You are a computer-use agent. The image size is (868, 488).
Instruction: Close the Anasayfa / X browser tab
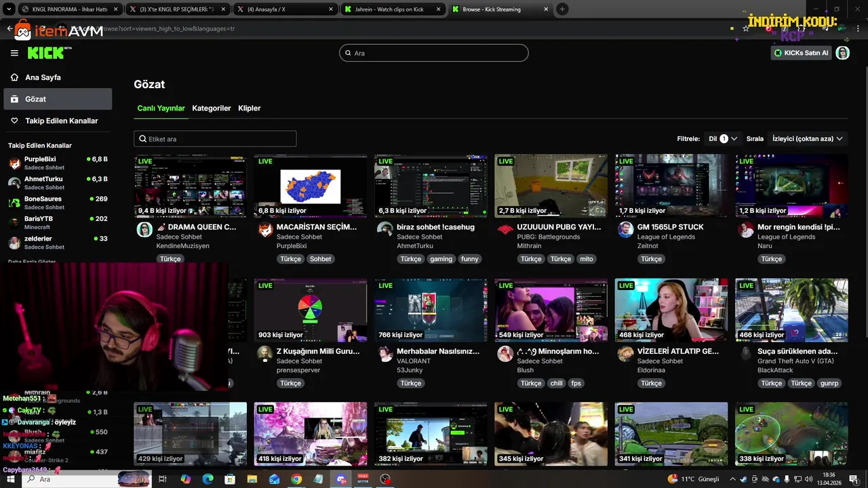coord(331,9)
